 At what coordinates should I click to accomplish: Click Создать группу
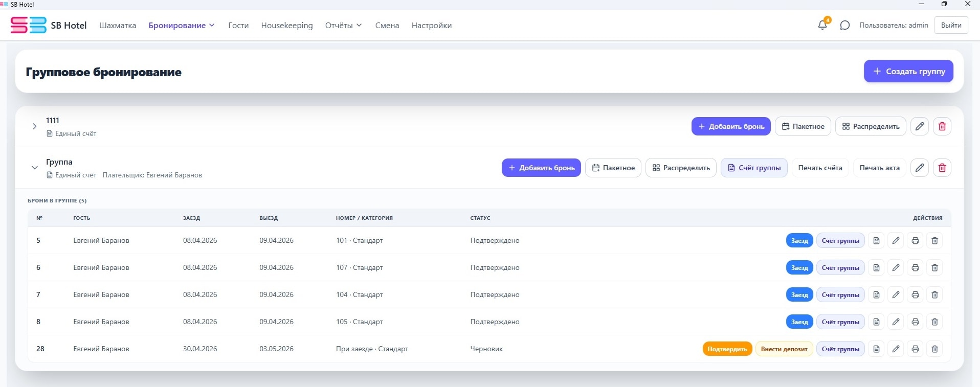[908, 71]
